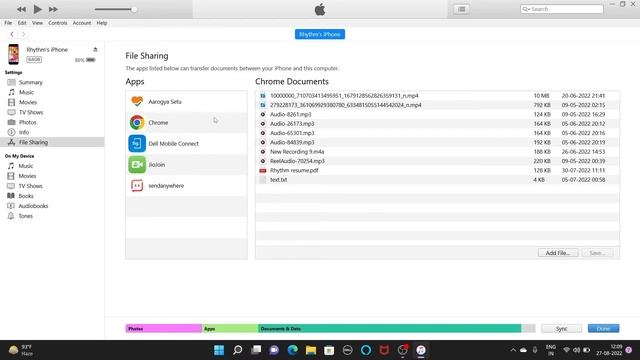This screenshot has height=360, width=640.
Task: Open the View menu
Action: [x=37, y=23]
